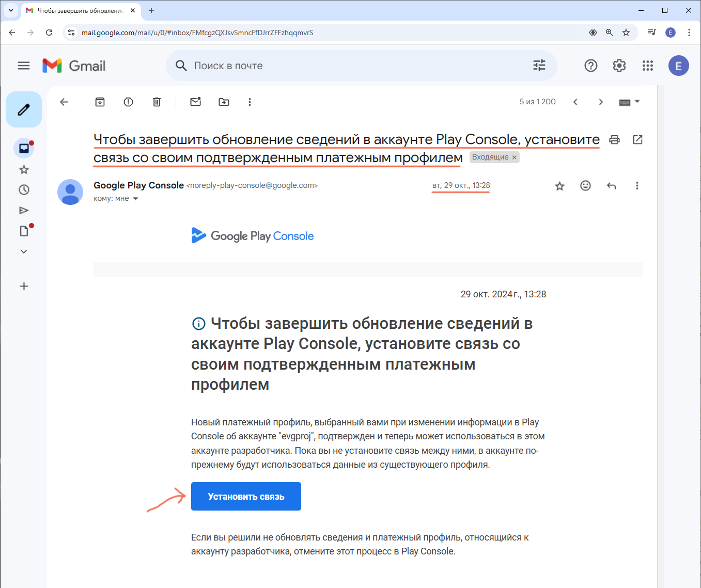Viewport: 701px width, 588px height.
Task: Click the Google Play Console logo in email
Action: [253, 236]
